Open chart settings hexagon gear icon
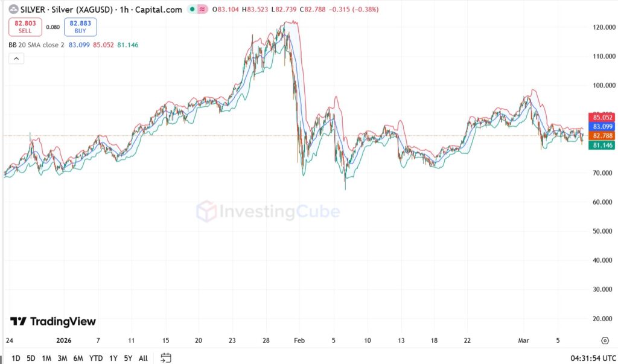This screenshot has width=618, height=364. [605, 340]
